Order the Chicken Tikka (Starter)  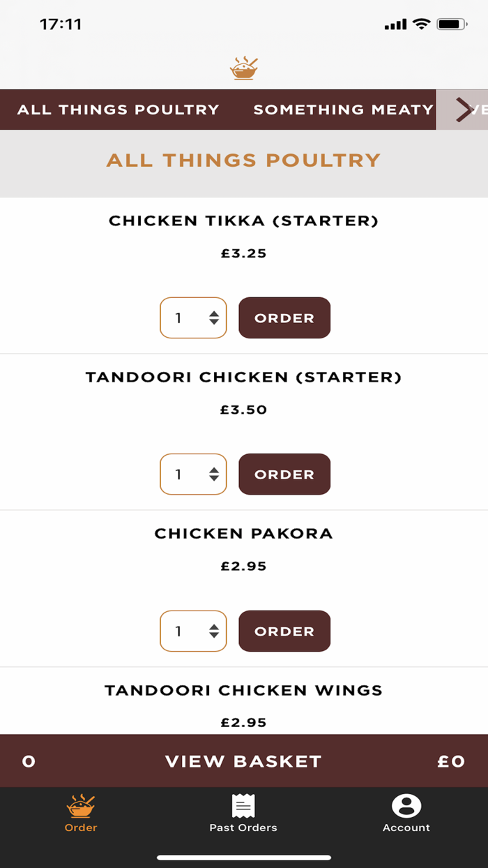click(x=284, y=318)
